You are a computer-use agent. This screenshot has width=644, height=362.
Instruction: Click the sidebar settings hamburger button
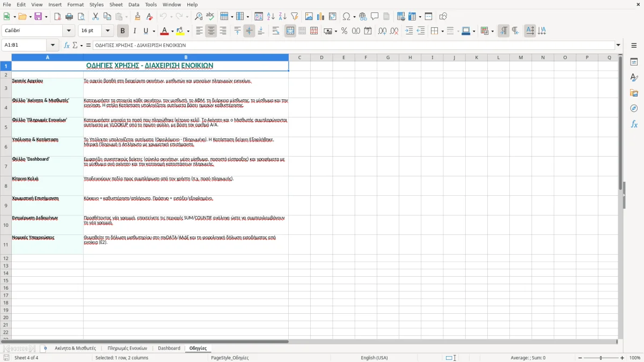(x=634, y=46)
